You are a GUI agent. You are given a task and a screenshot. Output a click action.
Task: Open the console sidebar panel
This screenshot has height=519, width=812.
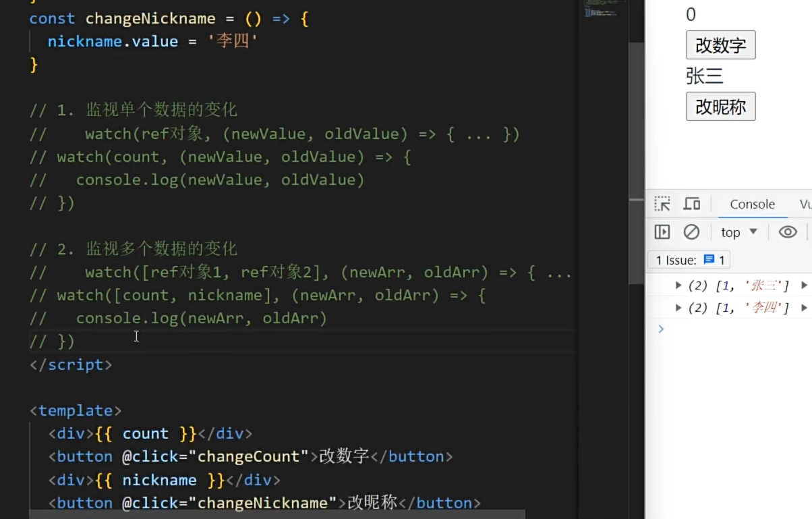pos(662,231)
